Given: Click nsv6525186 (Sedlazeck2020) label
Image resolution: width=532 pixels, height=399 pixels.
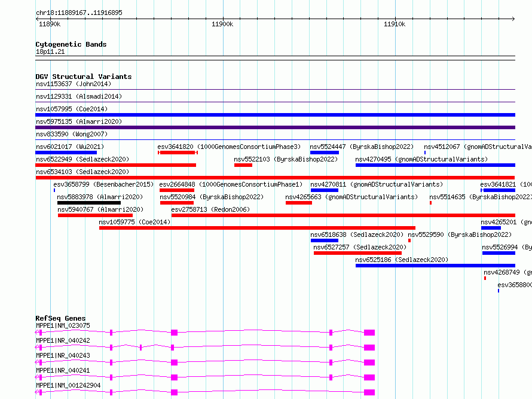Looking at the screenshot, I should (x=402, y=260).
